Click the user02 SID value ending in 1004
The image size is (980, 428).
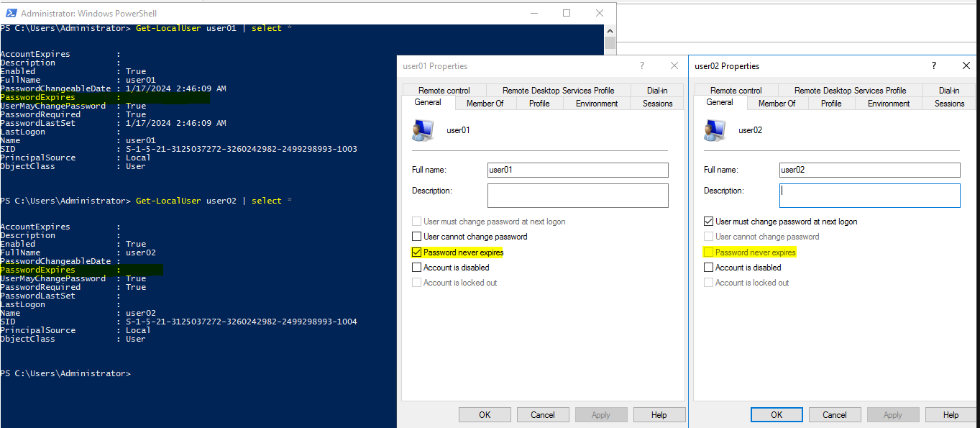242,322
